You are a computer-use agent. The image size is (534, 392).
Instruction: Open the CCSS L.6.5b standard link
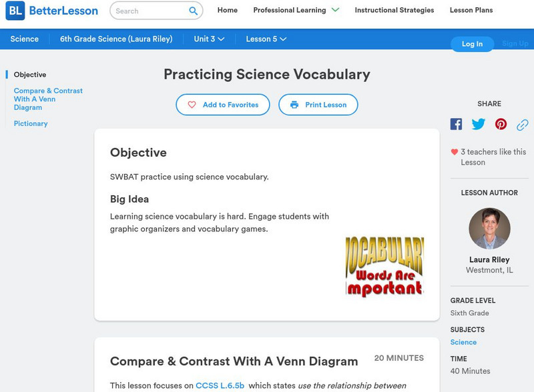220,385
